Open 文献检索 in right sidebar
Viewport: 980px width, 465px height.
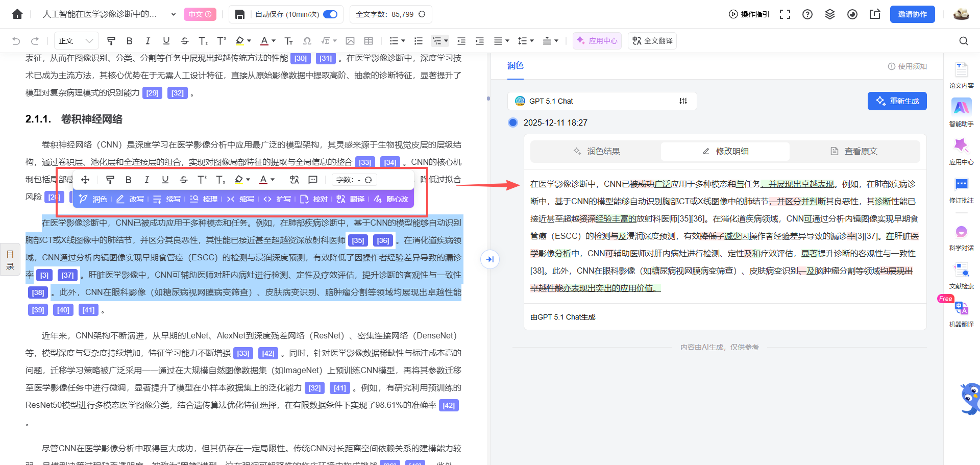pyautogui.click(x=962, y=276)
